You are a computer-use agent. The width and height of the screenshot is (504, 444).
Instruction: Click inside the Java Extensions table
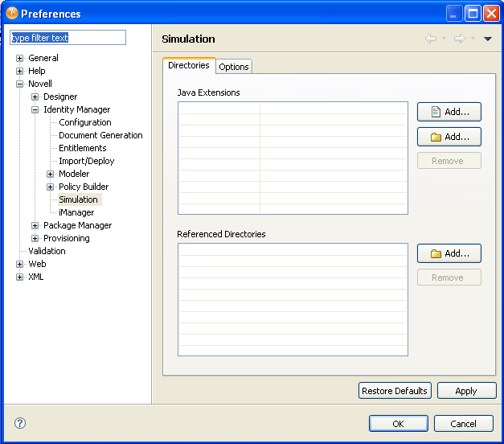[293, 158]
